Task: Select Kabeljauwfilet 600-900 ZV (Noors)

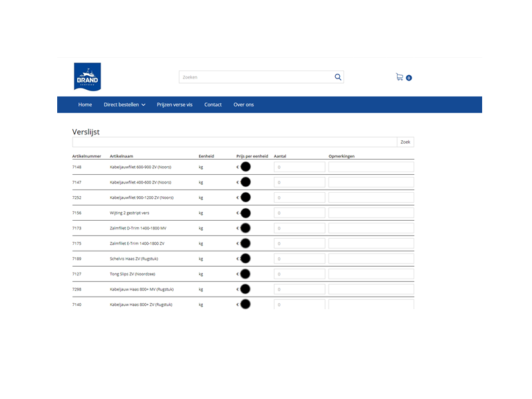Action: [x=140, y=167]
